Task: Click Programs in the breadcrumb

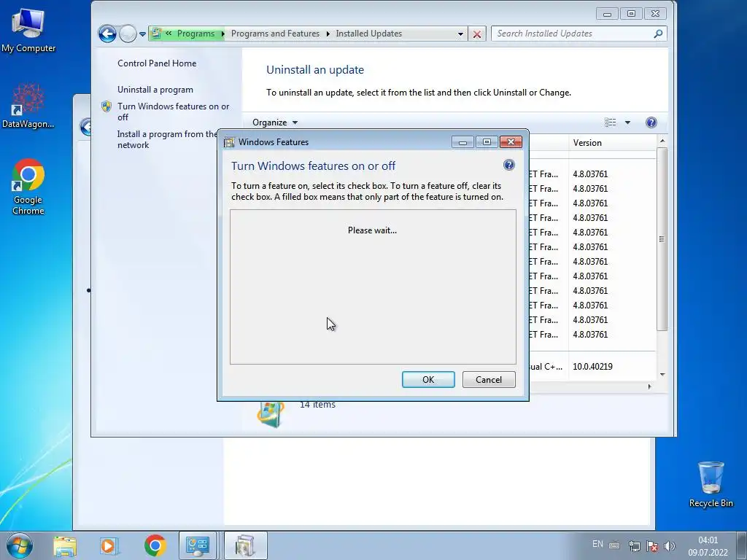Action: click(196, 34)
